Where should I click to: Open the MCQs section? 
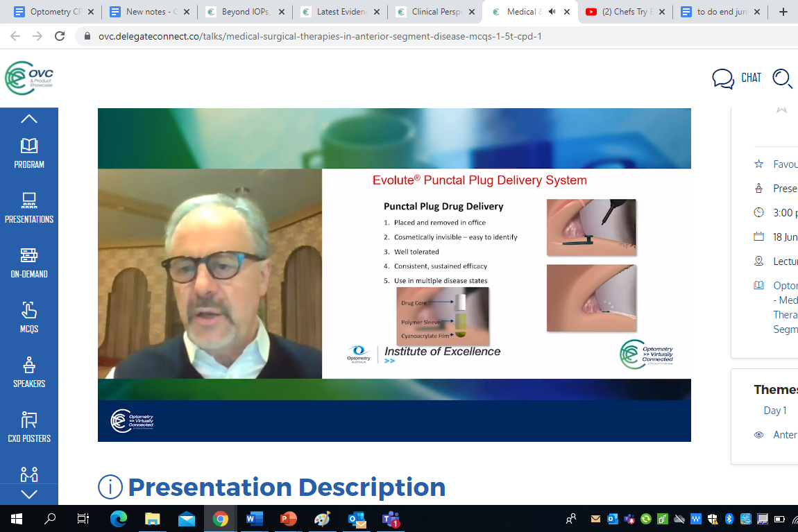[29, 318]
